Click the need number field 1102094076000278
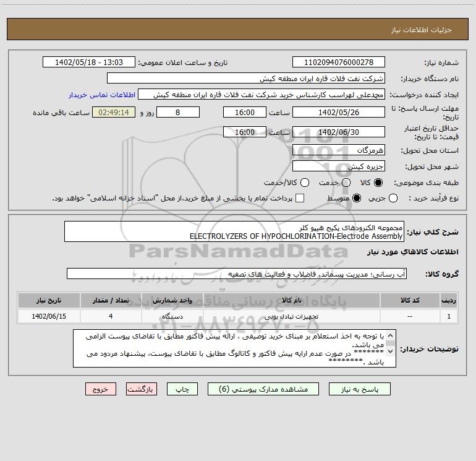The height and width of the screenshot is (461, 476). click(x=339, y=62)
